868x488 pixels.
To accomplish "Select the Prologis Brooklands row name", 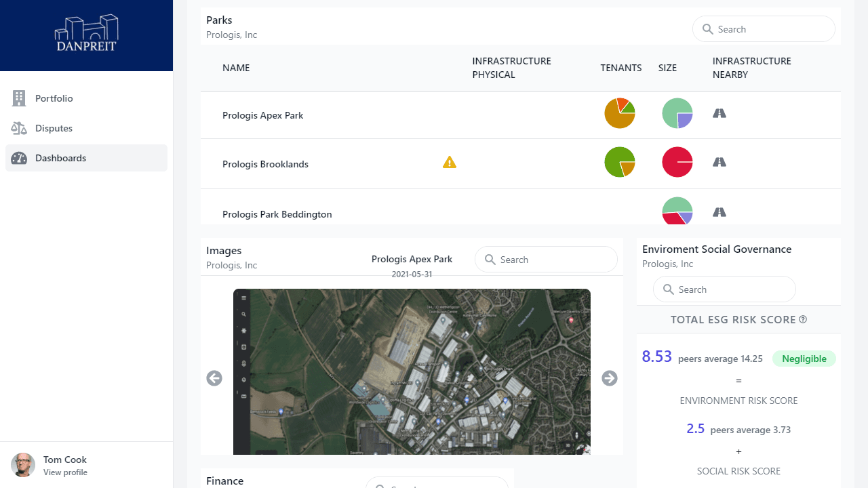I will (x=265, y=164).
